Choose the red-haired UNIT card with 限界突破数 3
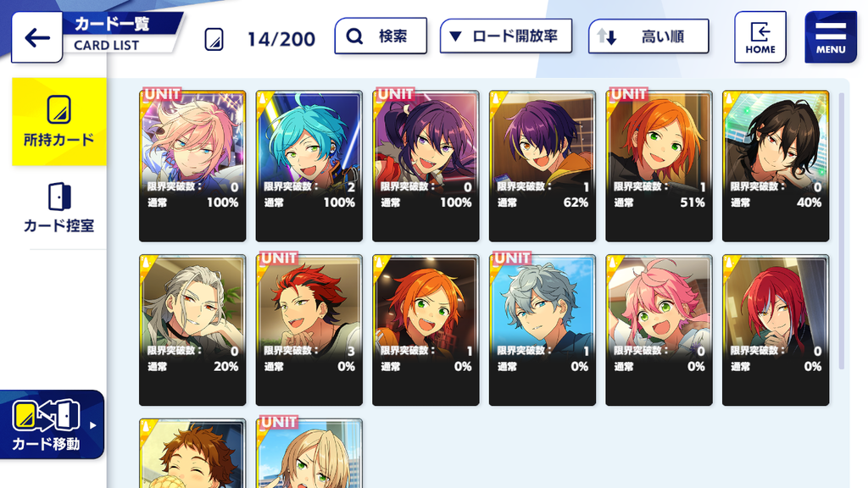Viewport: 868px width, 488px height. (x=309, y=330)
